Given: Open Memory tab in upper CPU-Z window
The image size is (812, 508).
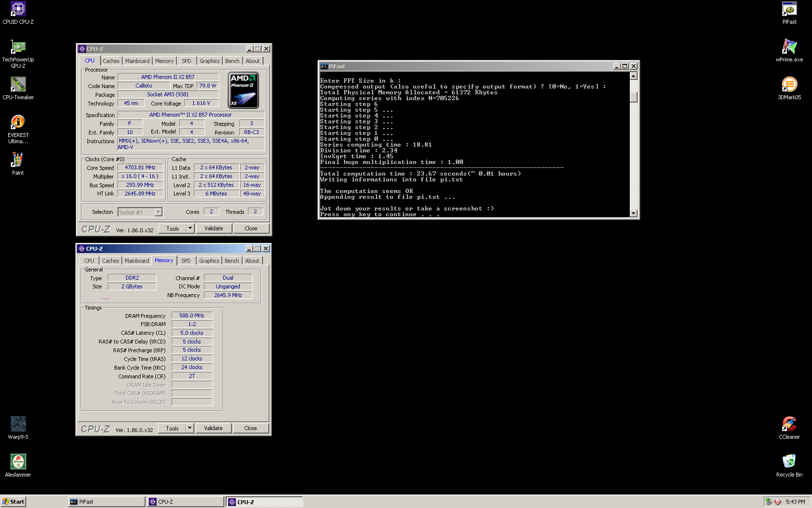Looking at the screenshot, I should tap(164, 61).
